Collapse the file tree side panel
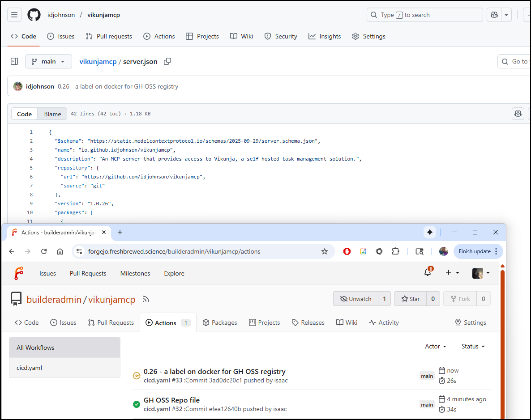This screenshot has height=420, width=531. click(x=14, y=61)
